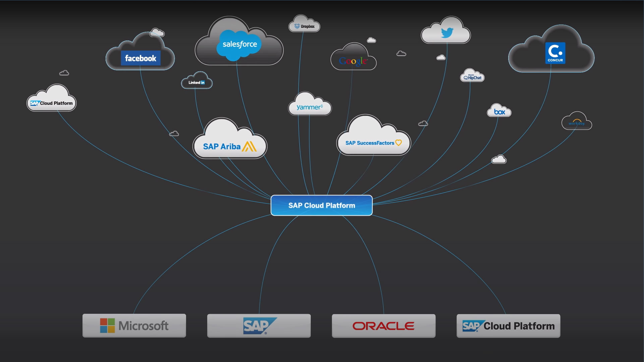
Task: Open the Google cloud logo
Action: 353,61
